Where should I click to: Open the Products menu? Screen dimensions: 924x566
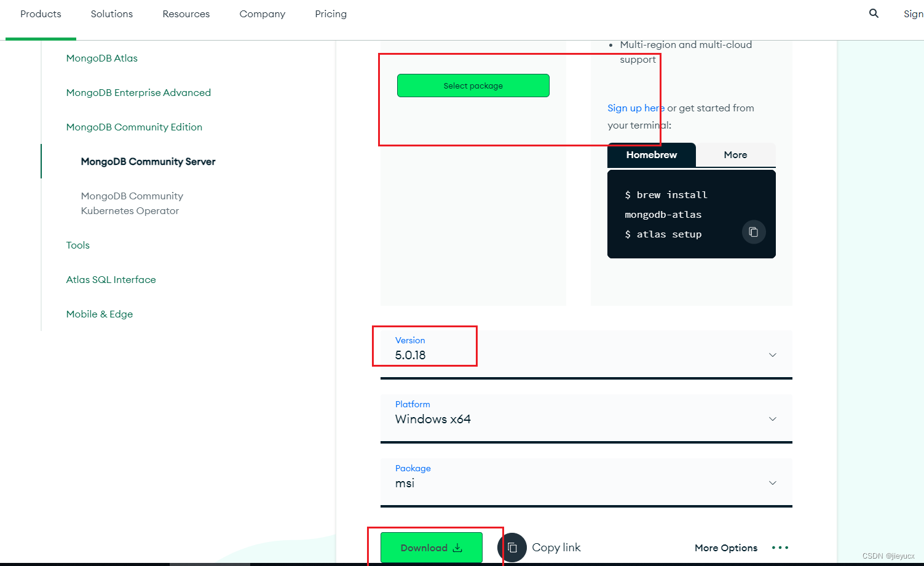pos(41,14)
